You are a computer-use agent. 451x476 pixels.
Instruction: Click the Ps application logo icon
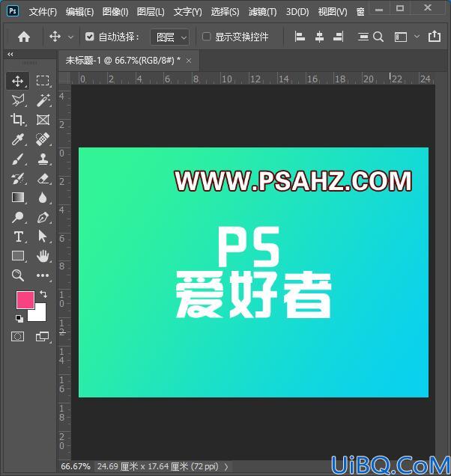pos(13,11)
